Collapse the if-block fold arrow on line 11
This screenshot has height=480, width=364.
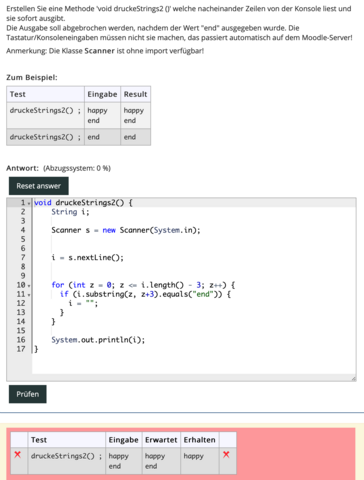click(29, 295)
